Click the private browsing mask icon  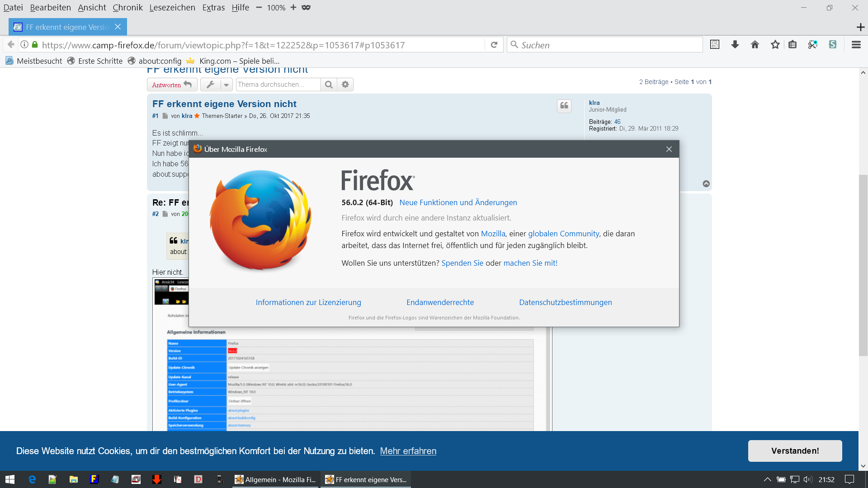(306, 8)
